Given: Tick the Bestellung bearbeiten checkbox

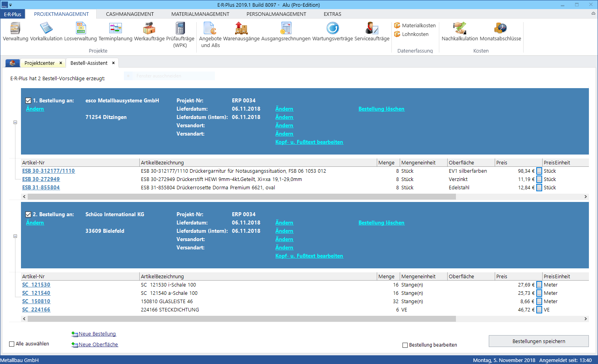Looking at the screenshot, I should [x=405, y=345].
